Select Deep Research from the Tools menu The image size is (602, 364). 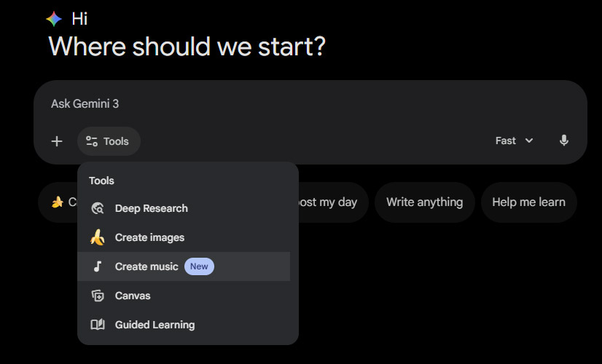click(152, 209)
